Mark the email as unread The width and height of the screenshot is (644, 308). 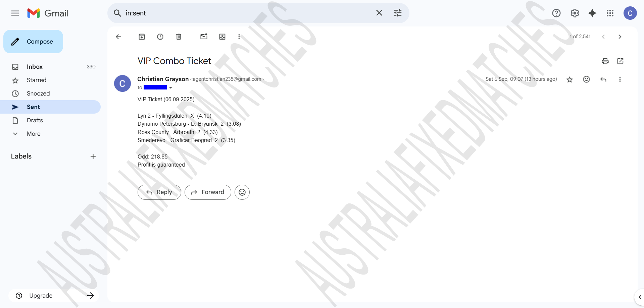pyautogui.click(x=204, y=37)
